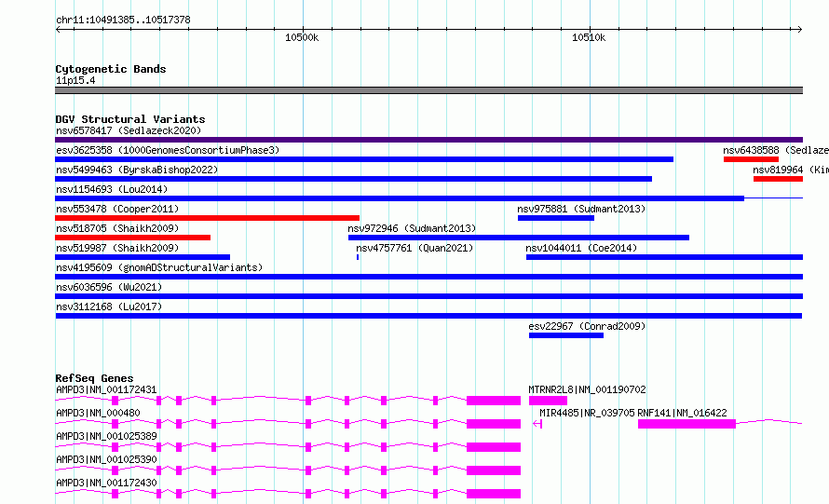
Task: Click the red nsv553478 (Cooper2011) bar
Action: coord(207,218)
